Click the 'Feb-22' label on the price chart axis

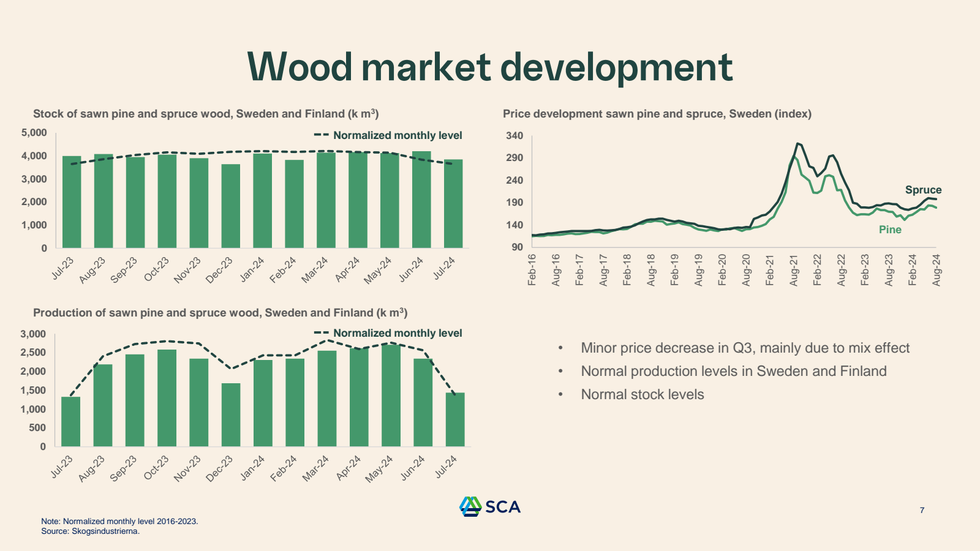(817, 270)
